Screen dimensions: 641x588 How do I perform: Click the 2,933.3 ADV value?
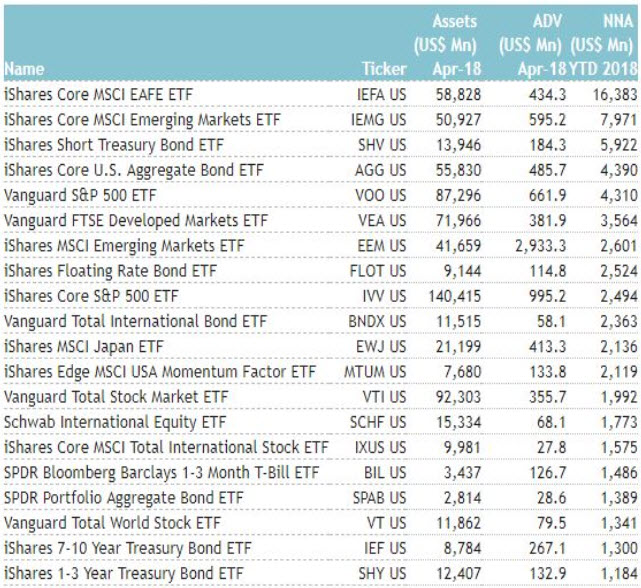tap(532, 246)
